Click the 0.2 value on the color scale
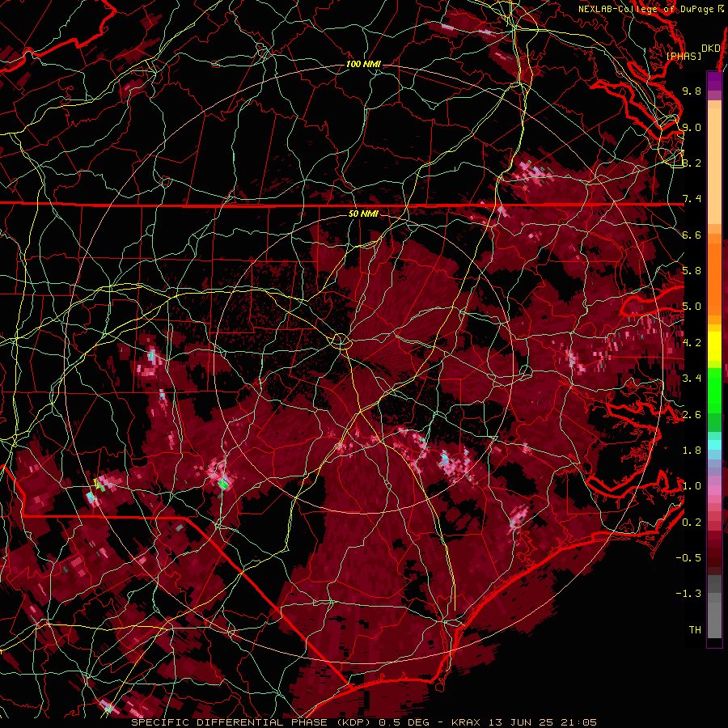 pos(692,522)
